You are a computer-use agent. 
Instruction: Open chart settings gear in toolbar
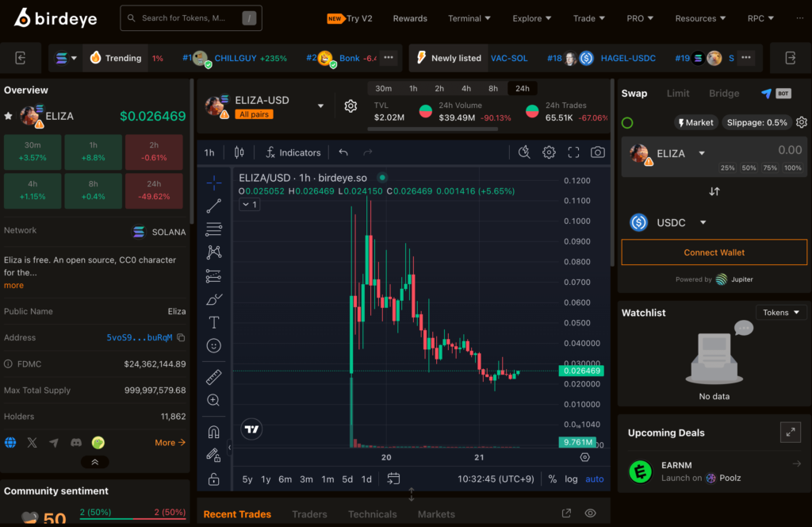point(549,152)
